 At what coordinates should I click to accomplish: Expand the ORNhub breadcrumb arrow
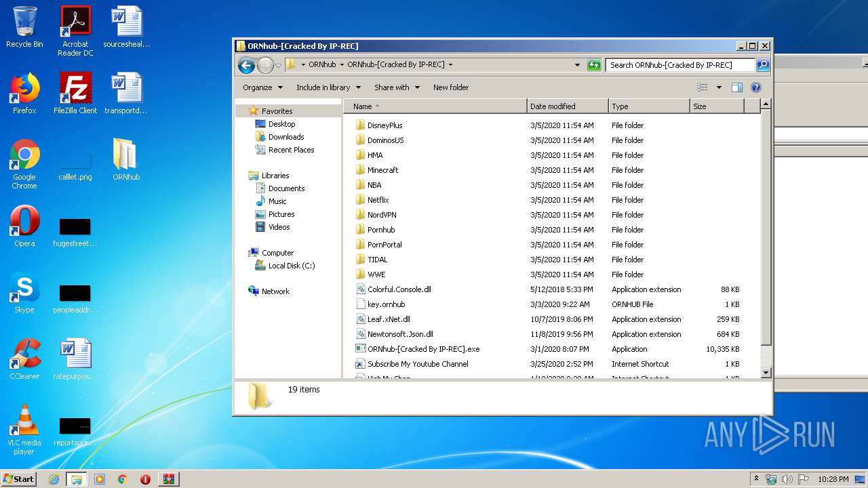click(x=341, y=65)
